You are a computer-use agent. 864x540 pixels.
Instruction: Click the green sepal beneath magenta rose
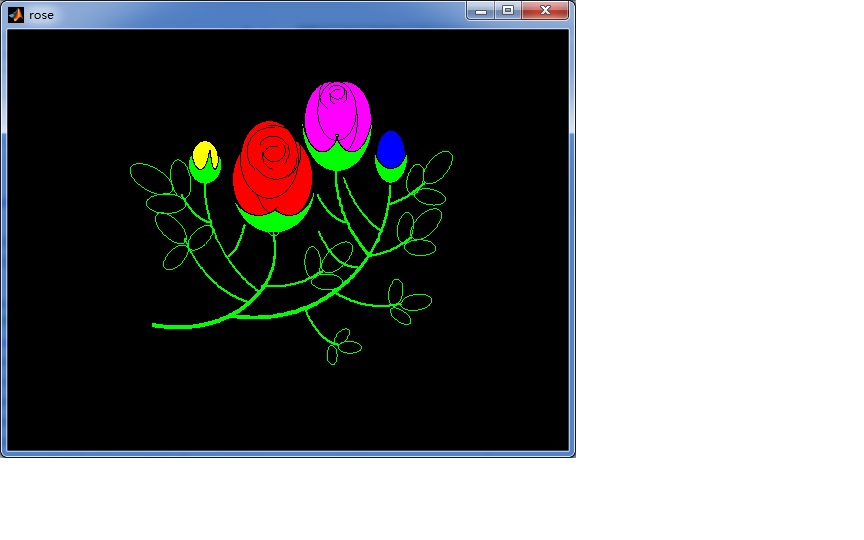click(x=338, y=157)
